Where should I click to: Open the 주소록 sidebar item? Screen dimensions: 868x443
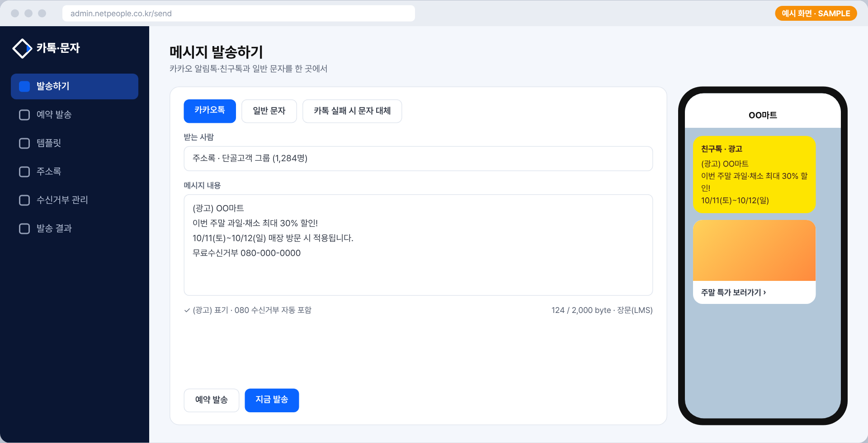click(75, 172)
